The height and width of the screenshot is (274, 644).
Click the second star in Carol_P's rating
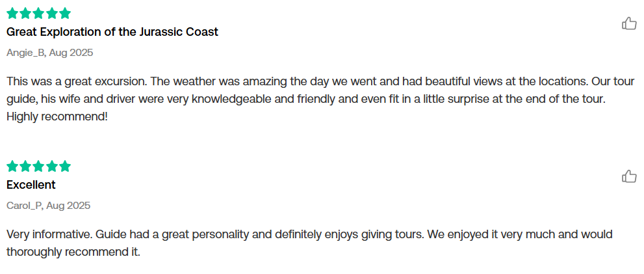25,166
